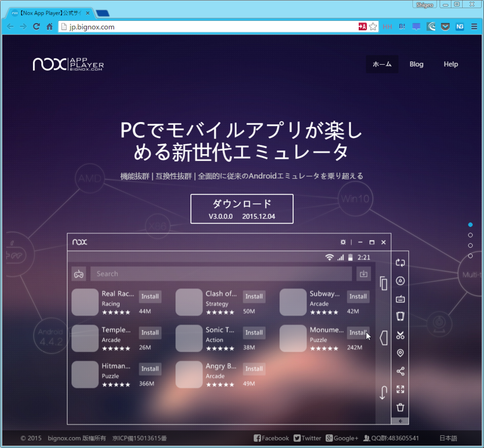Open the Twitter footer link

[307, 438]
